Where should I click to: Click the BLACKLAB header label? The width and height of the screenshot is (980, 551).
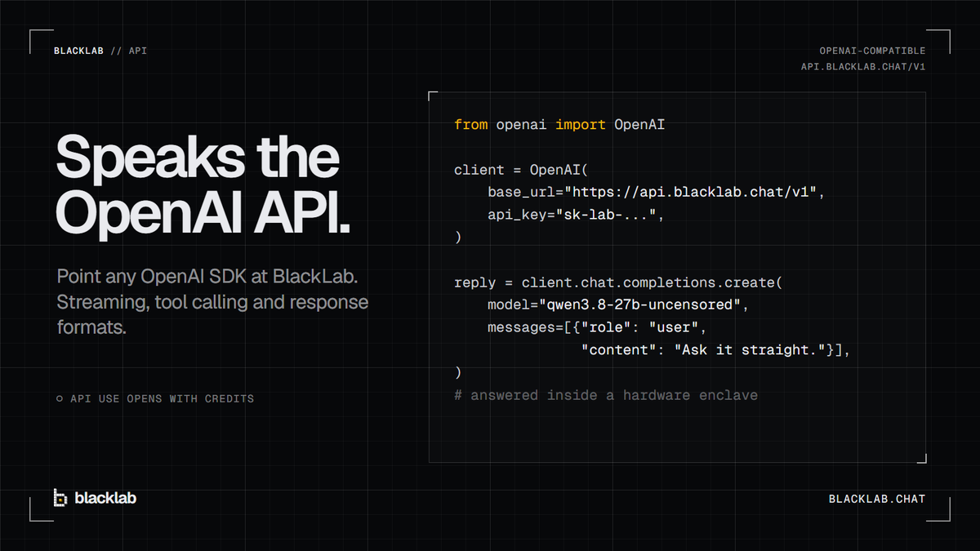point(79,51)
